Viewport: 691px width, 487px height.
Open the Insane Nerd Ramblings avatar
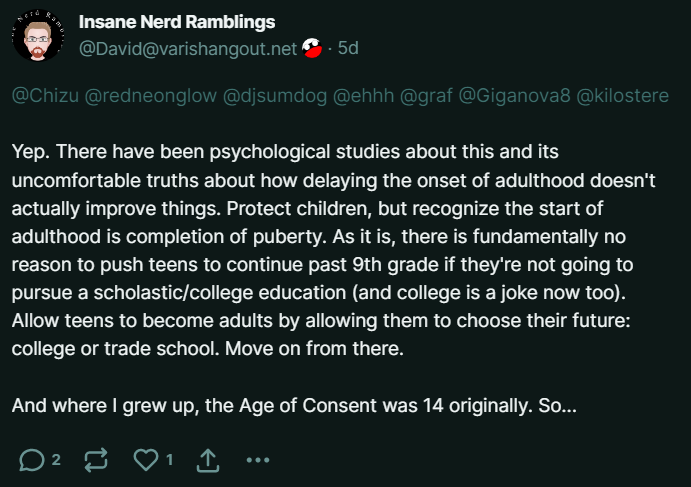38,36
